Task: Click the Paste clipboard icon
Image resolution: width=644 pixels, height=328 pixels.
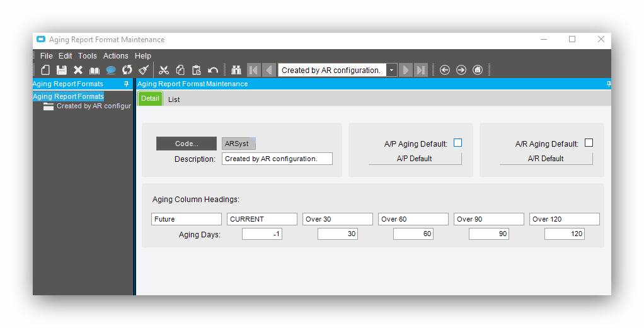Action: [x=197, y=71]
